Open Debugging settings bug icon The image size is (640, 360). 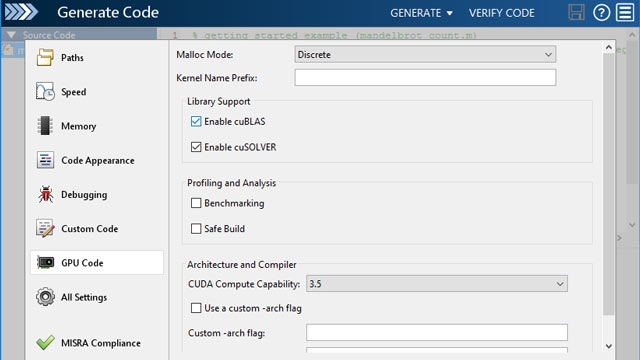pos(45,194)
